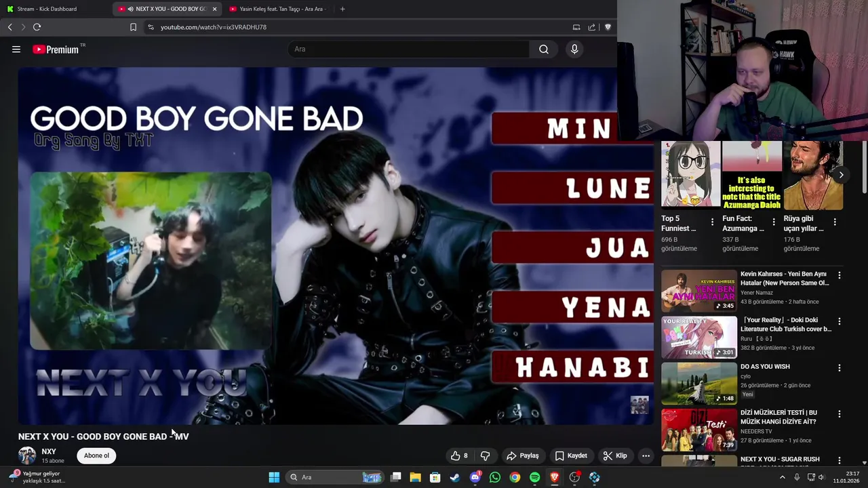This screenshot has height=488, width=868.
Task: Click the Paylaş share button
Action: pos(523,455)
